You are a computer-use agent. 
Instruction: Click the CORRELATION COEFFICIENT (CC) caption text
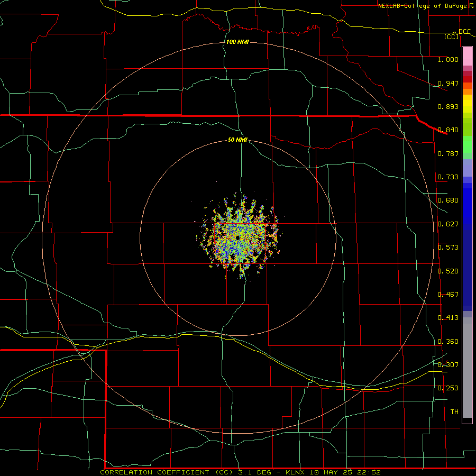(x=167, y=472)
